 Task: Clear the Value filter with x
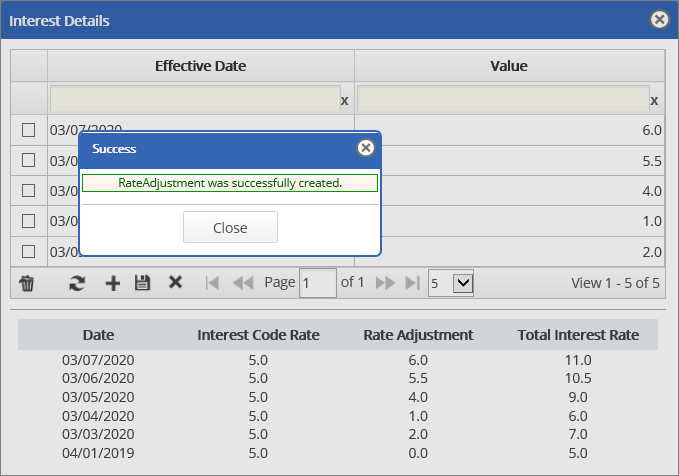click(x=654, y=100)
